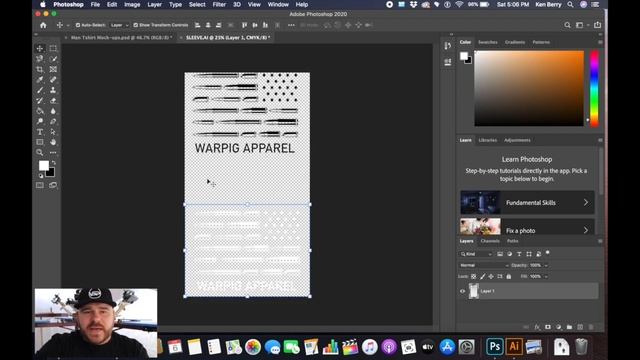This screenshot has width=640, height=360.
Task: Open the Filter menu
Action: point(219,4)
